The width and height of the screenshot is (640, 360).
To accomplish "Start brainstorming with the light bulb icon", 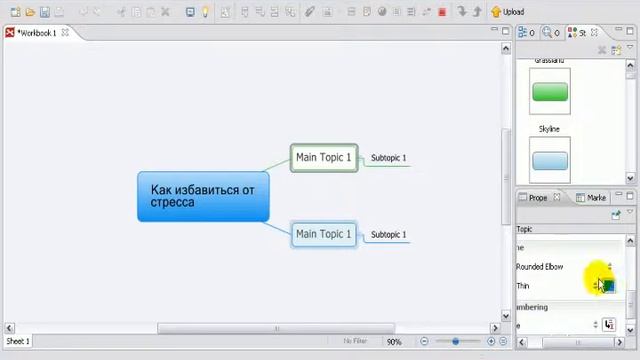I will (205, 12).
